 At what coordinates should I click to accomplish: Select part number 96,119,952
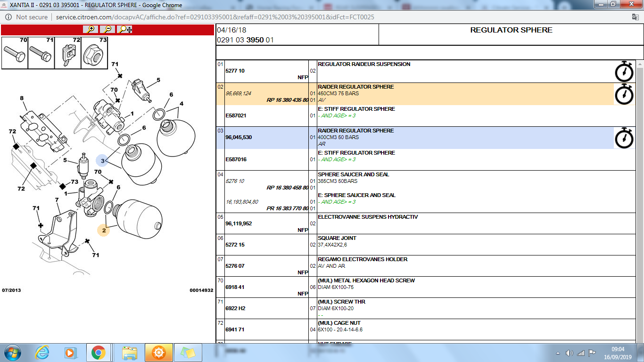(x=239, y=223)
